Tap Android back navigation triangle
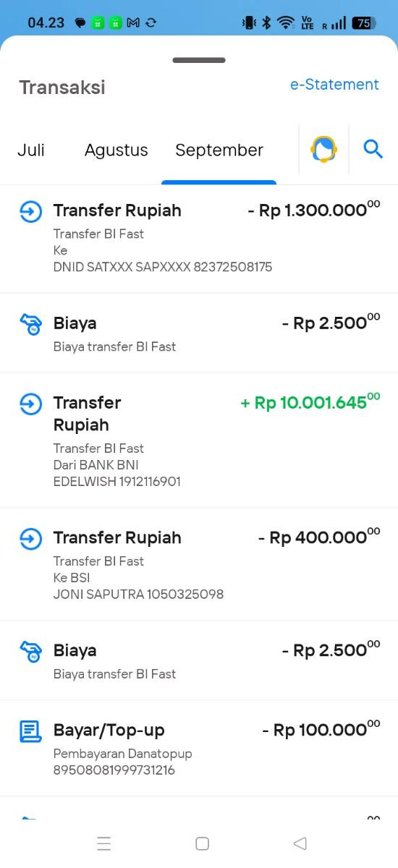Image resolution: width=398 pixels, height=868 pixels. [300, 843]
